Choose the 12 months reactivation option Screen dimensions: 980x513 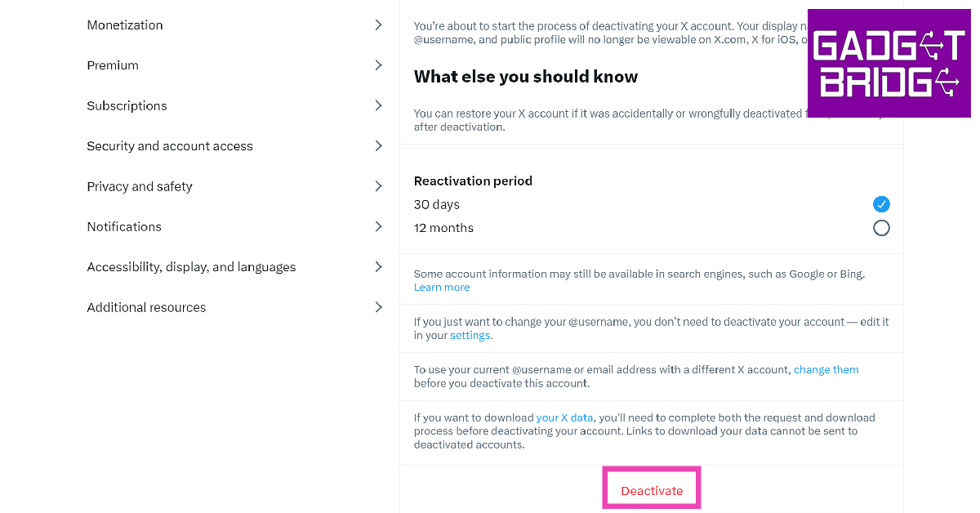[x=881, y=228]
